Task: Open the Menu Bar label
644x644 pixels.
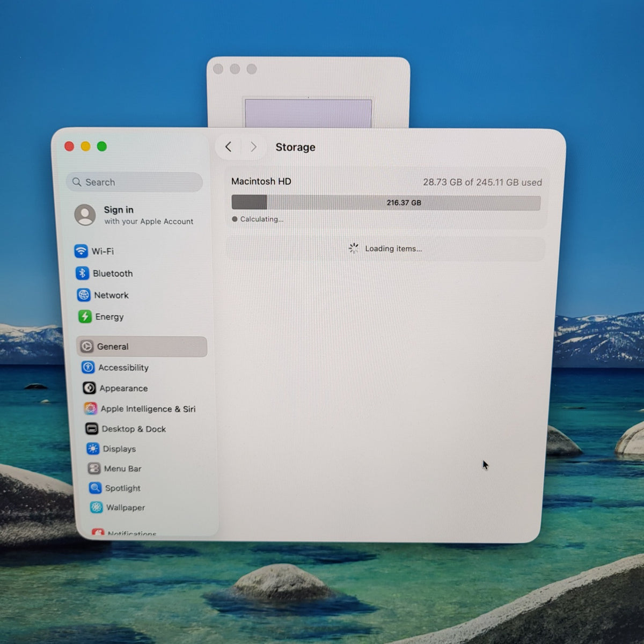Action: (123, 469)
